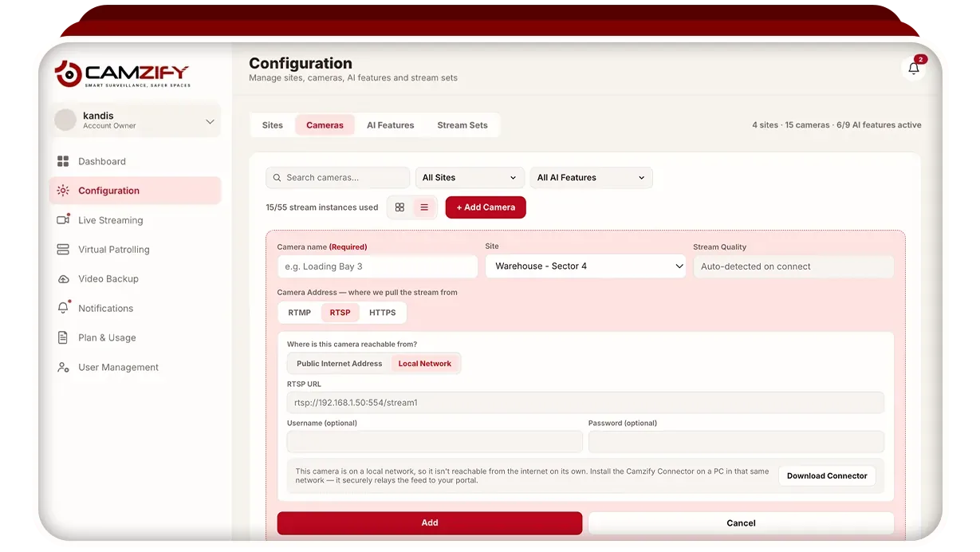
Task: Click the Configuration gear icon
Action: pos(63,191)
